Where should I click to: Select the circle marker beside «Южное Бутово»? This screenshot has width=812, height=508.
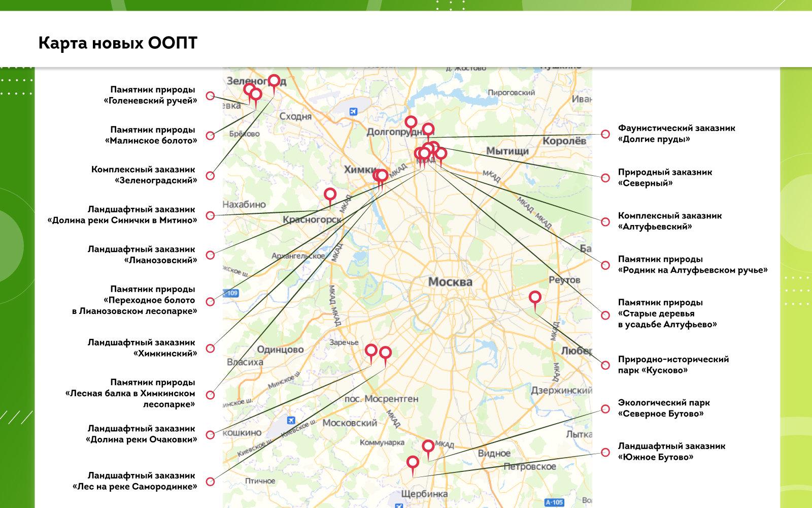pyautogui.click(x=605, y=452)
